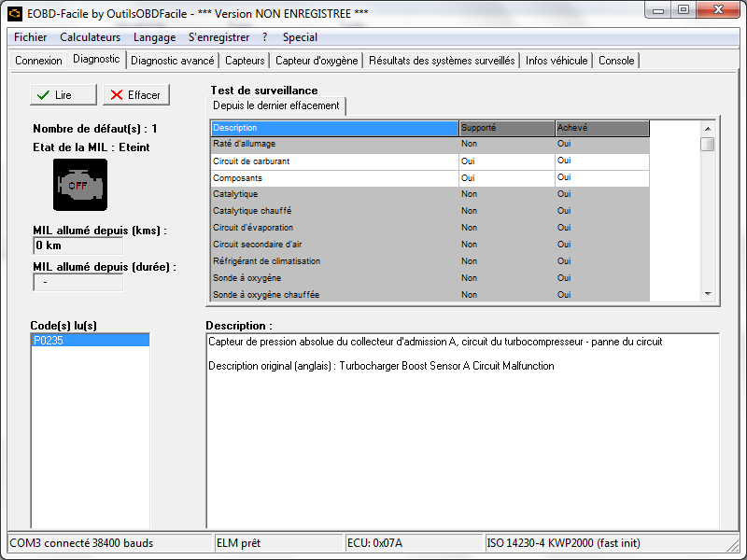Select code P0235 in the codes list
Image resolution: width=747 pixels, height=560 pixels.
pyautogui.click(x=90, y=340)
